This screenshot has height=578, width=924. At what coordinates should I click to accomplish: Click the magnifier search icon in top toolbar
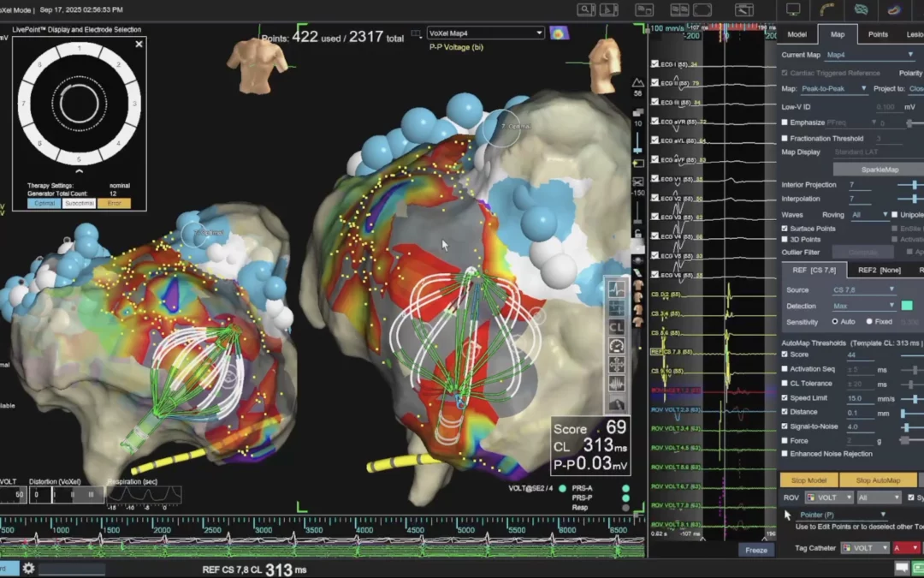(x=586, y=9)
